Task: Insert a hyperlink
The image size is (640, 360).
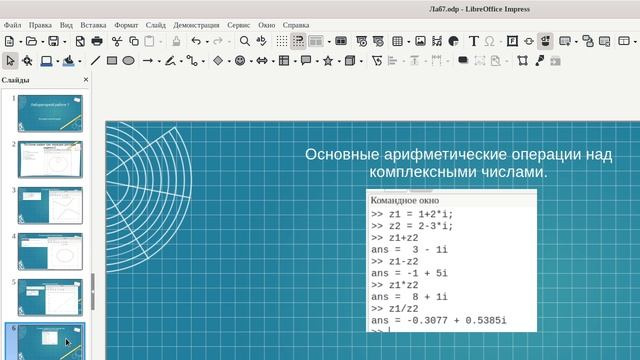Action: tap(529, 41)
